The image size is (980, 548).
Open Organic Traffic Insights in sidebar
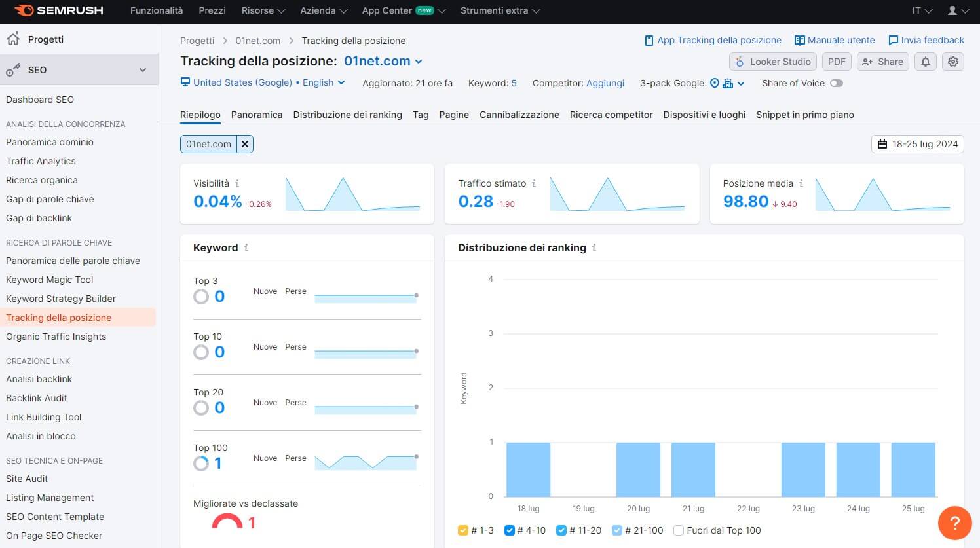pyautogui.click(x=56, y=337)
